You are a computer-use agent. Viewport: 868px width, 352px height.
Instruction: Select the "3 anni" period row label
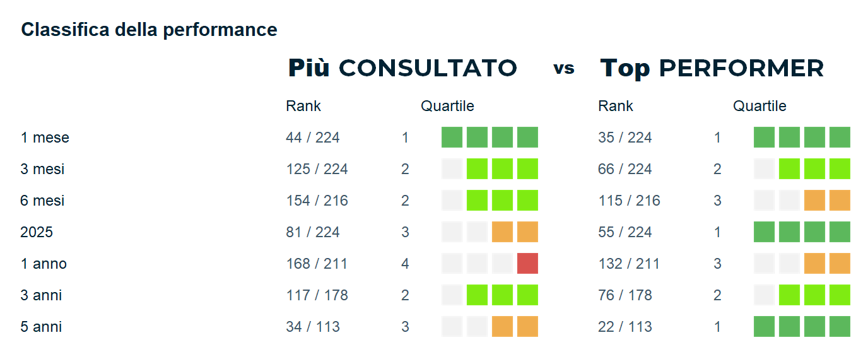pos(42,295)
